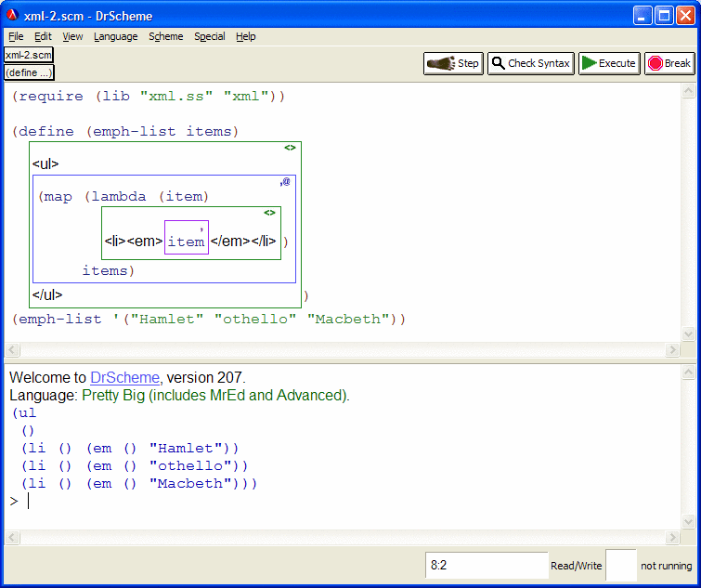
Task: Click the inner XML box <> icon
Action: coord(269,213)
